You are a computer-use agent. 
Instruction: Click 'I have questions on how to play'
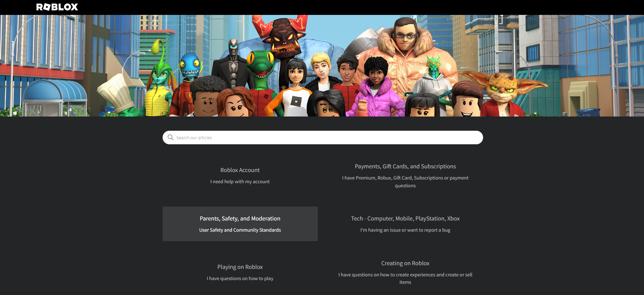(x=240, y=278)
